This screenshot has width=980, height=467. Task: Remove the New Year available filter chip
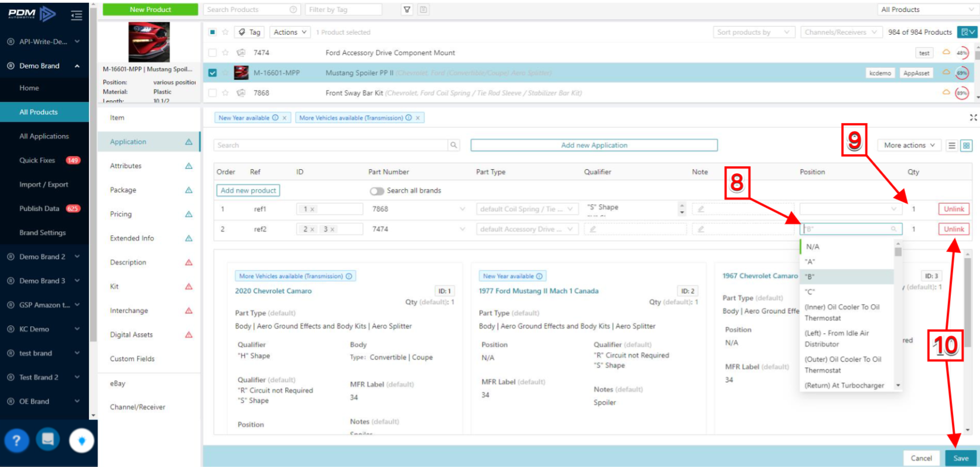285,118
